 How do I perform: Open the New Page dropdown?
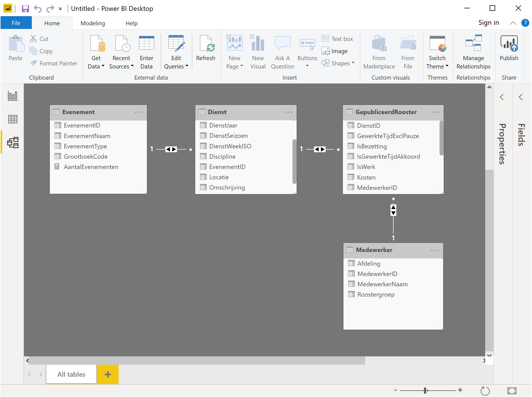[x=235, y=52]
